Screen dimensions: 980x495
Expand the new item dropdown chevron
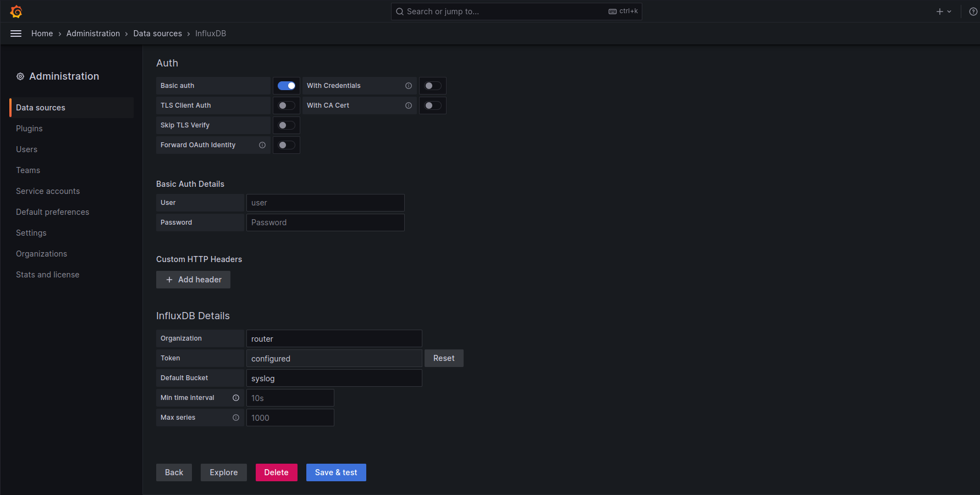click(949, 12)
